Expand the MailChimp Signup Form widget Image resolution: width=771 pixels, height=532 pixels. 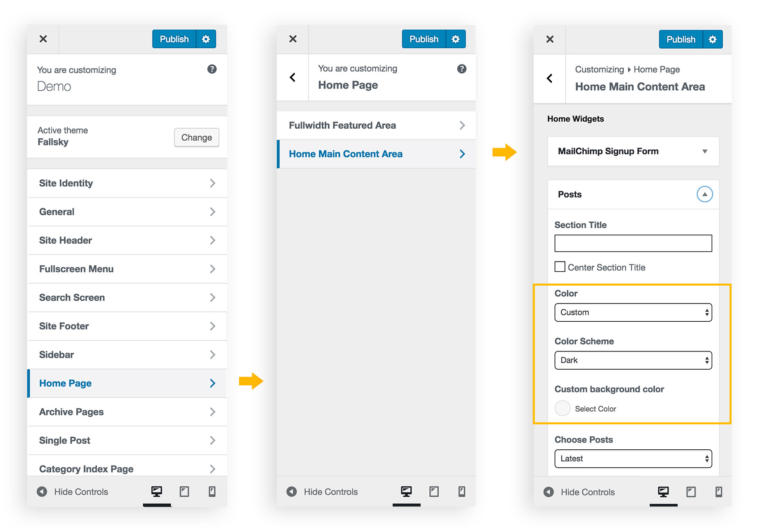(x=704, y=151)
